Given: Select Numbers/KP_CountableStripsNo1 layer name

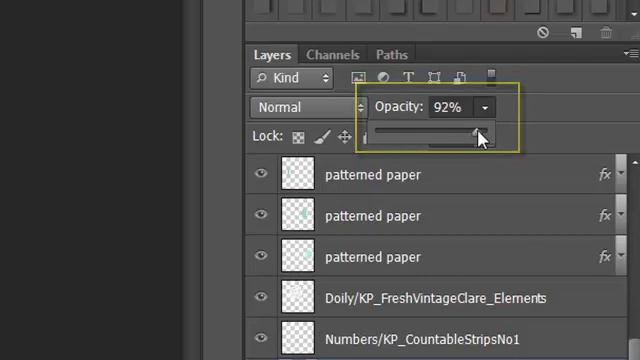Looking at the screenshot, I should pos(422,340).
